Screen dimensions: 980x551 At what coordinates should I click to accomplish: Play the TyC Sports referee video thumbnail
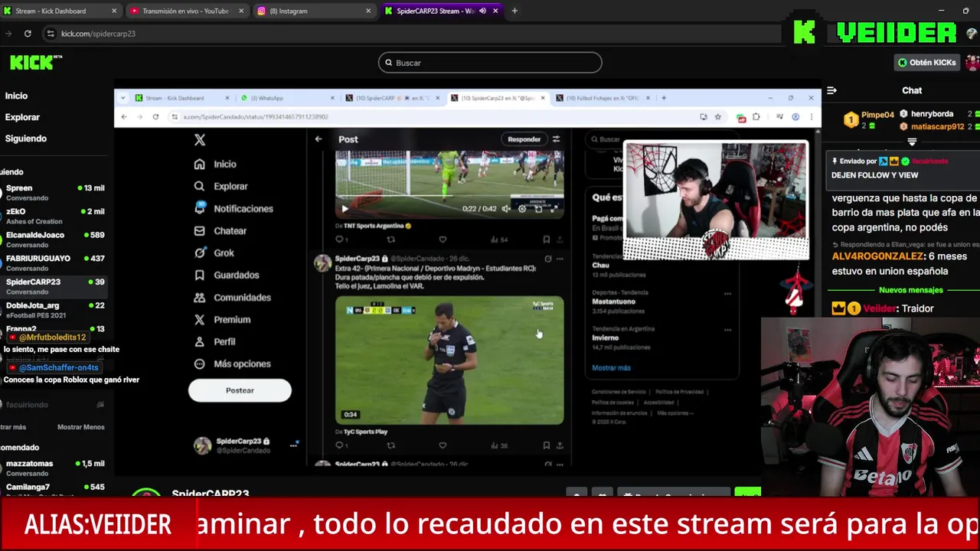[x=449, y=360]
